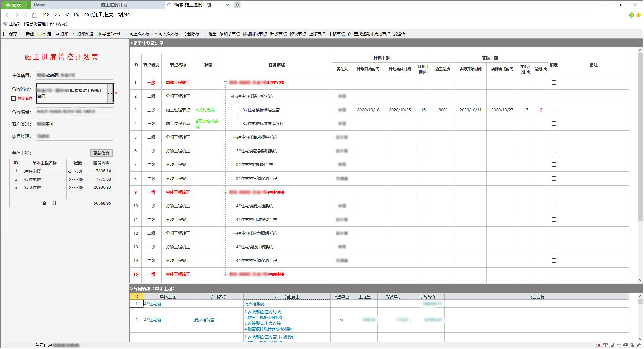
Task: Click 上移节点 toolbar item
Action: pyautogui.click(x=317, y=34)
